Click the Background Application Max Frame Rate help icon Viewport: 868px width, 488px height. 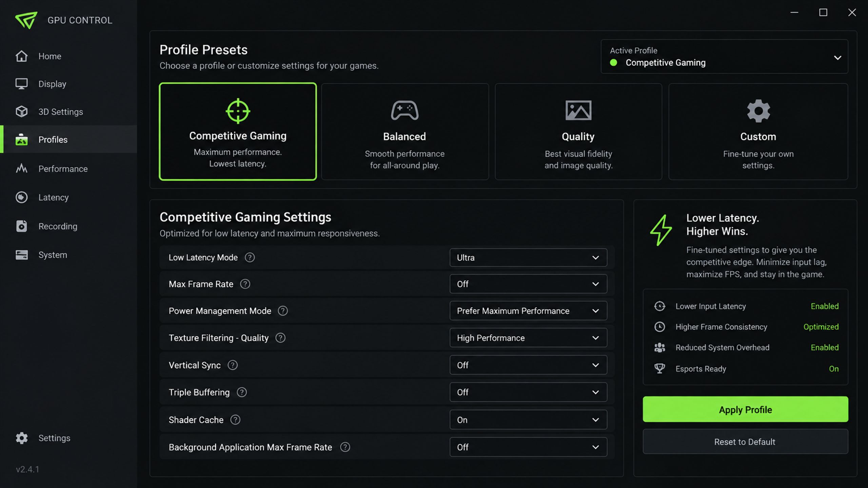click(x=345, y=447)
